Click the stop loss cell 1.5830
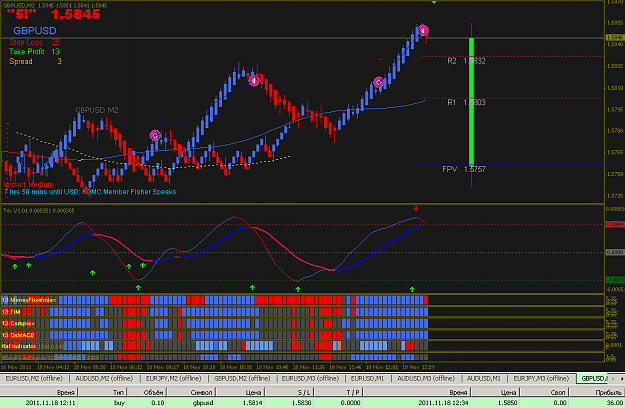Viewport: 625px width, 408px height. click(x=301, y=403)
